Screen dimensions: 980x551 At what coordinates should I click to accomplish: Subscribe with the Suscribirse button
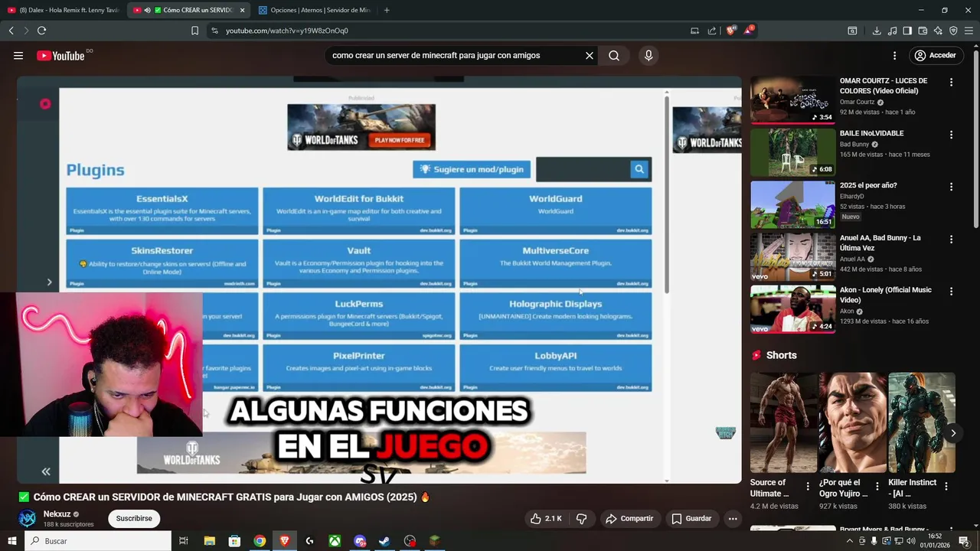click(134, 519)
